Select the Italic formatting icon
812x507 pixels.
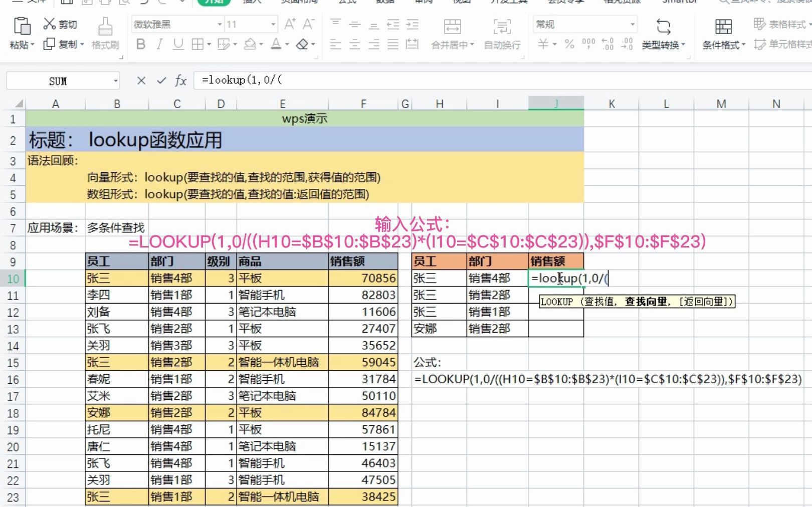point(159,44)
